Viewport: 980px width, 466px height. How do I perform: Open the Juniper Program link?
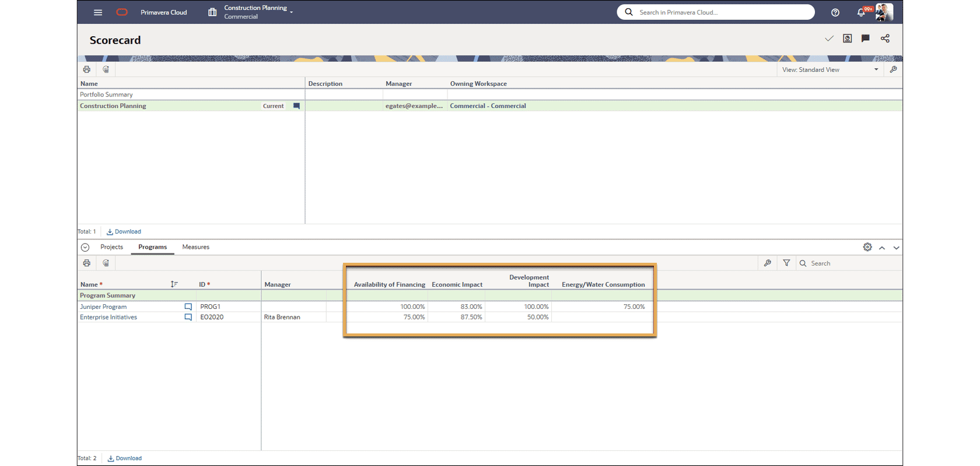(103, 307)
